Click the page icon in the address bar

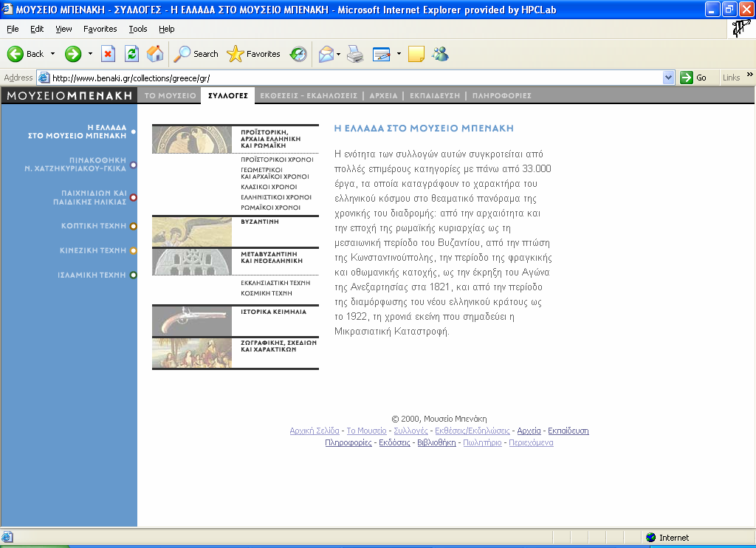44,78
